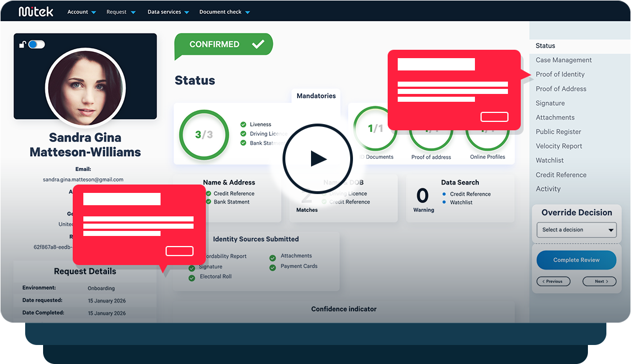631x364 pixels.
Task: Click the Request Details heading
Action: (x=85, y=272)
